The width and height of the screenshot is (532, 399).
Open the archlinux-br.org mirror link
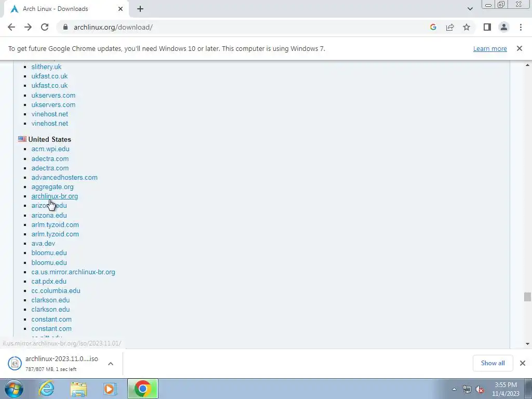pos(55,196)
